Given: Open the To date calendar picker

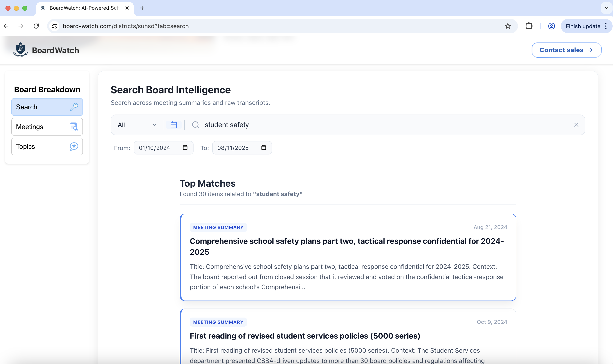Looking at the screenshot, I should (263, 148).
